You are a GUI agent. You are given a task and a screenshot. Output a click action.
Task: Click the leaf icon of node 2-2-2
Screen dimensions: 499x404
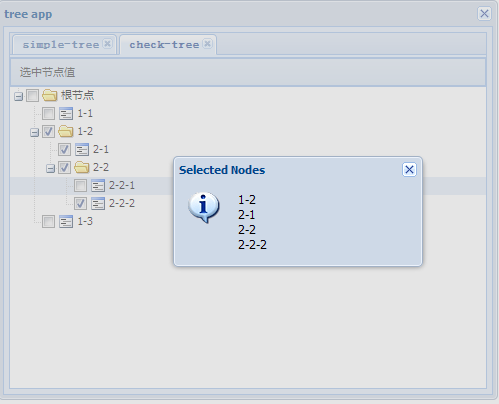tap(98, 204)
